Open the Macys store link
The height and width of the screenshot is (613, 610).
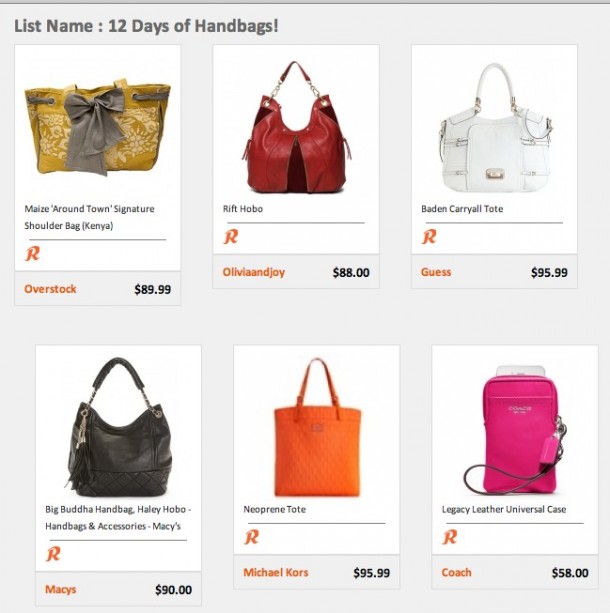coord(61,589)
